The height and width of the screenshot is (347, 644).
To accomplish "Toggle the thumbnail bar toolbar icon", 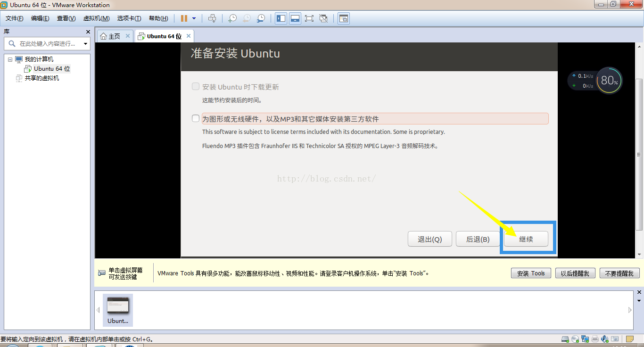I will (295, 18).
